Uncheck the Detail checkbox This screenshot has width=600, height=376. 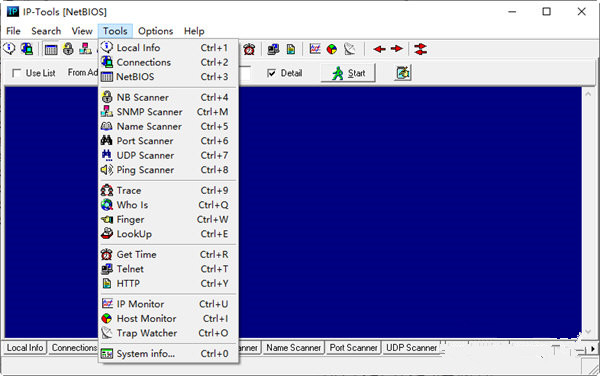[x=271, y=73]
